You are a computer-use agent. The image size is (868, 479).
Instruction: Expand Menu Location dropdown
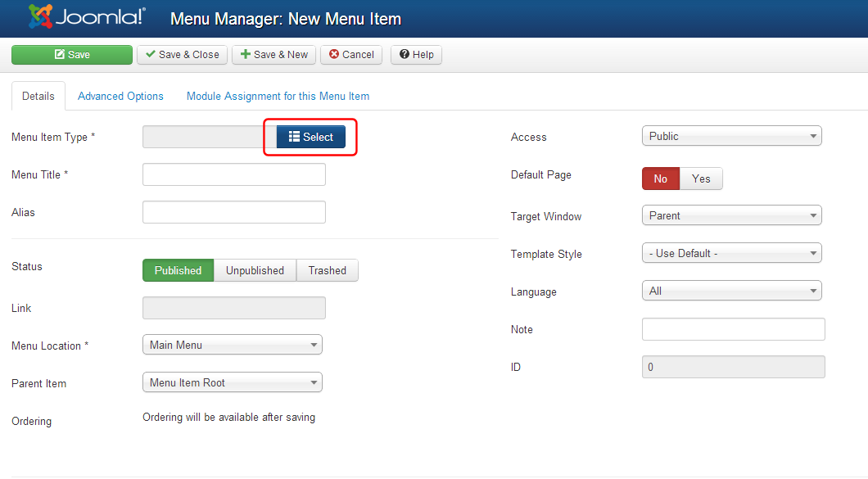232,345
